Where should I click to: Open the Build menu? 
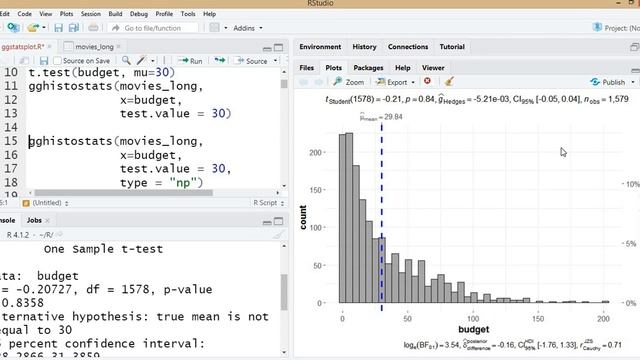pyautogui.click(x=115, y=14)
